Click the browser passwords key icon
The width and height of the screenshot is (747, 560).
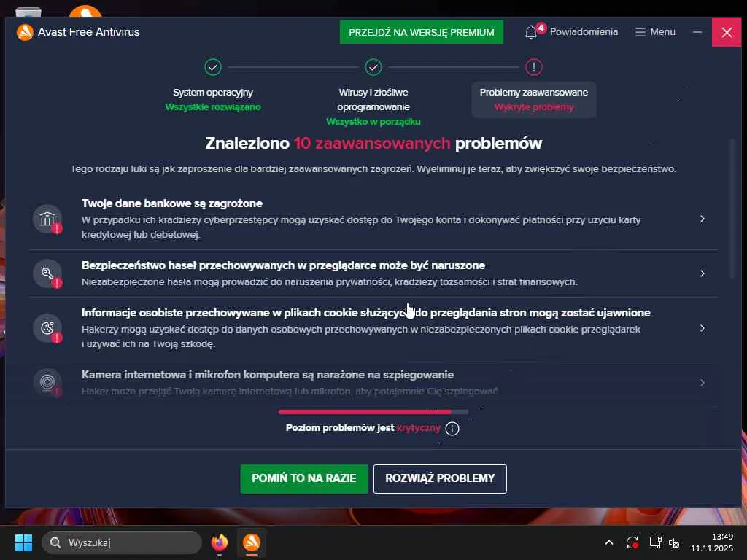(47, 273)
